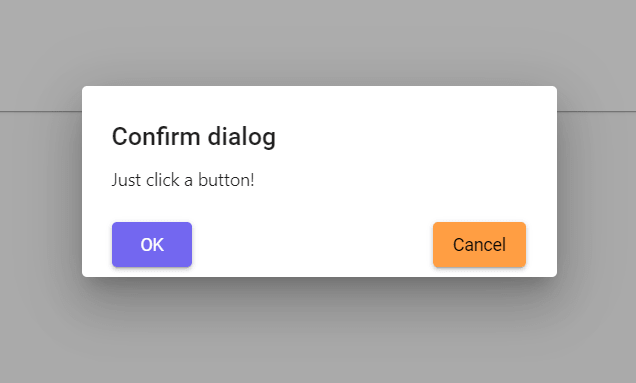Click the purple OK button
This screenshot has height=383, width=636.
[x=152, y=245]
